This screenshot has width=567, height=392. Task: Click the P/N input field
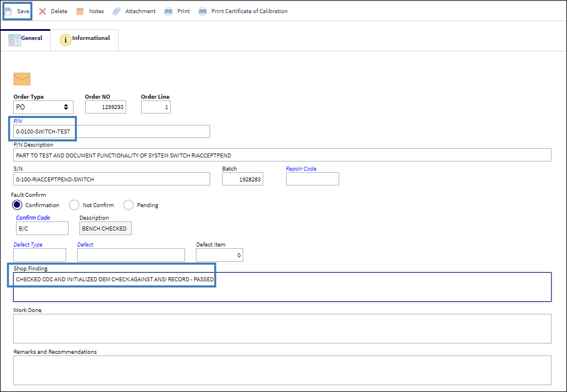[111, 131]
